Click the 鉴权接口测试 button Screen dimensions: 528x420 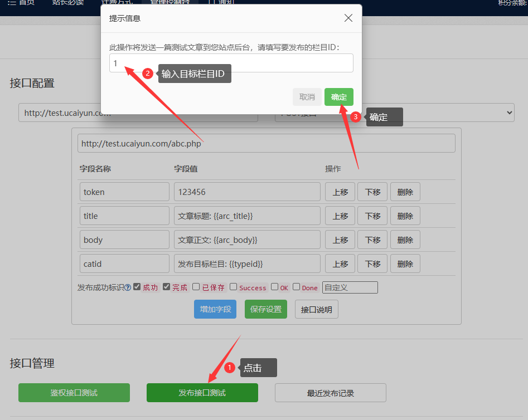point(74,393)
